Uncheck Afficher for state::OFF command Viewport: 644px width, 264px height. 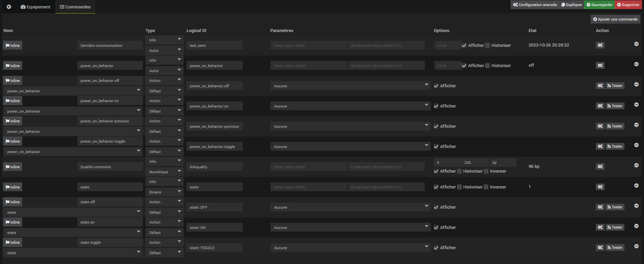coord(436,207)
